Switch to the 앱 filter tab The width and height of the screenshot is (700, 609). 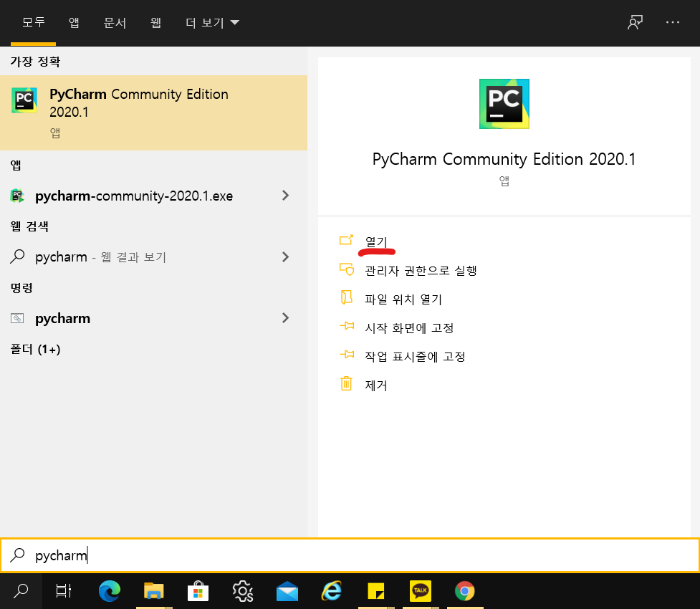tap(74, 22)
